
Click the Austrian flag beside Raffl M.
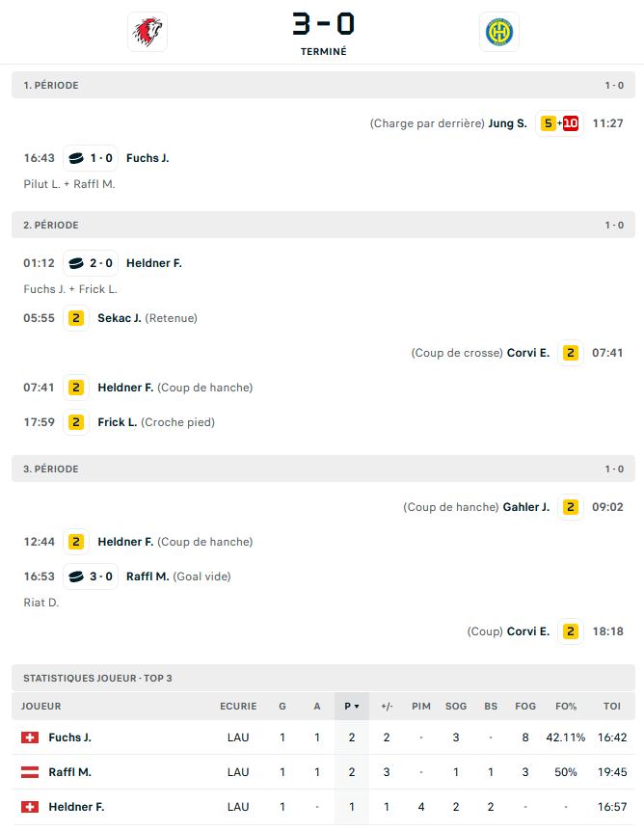tap(30, 772)
